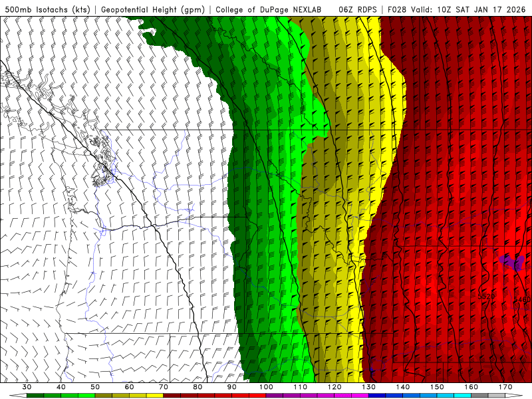This screenshot has width=532, height=399.
Task: Click the 'Geopotential Height (gpm)' title text
Action: coord(153,9)
